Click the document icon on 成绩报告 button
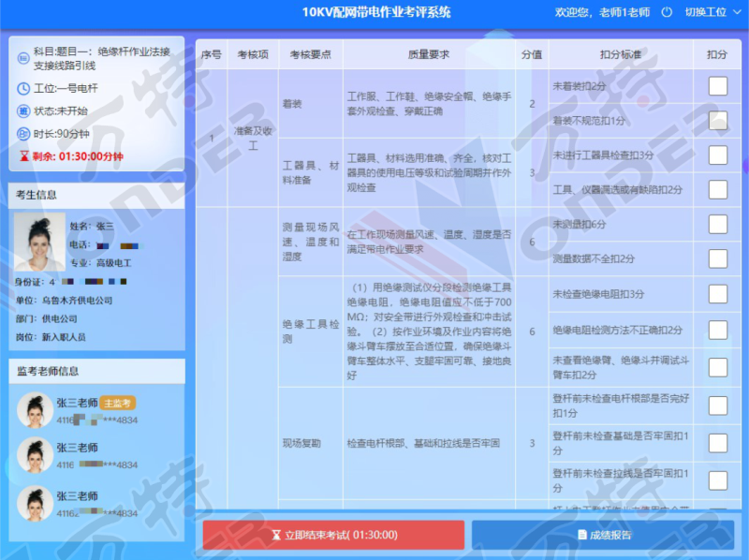This screenshot has width=749, height=560. click(x=581, y=536)
